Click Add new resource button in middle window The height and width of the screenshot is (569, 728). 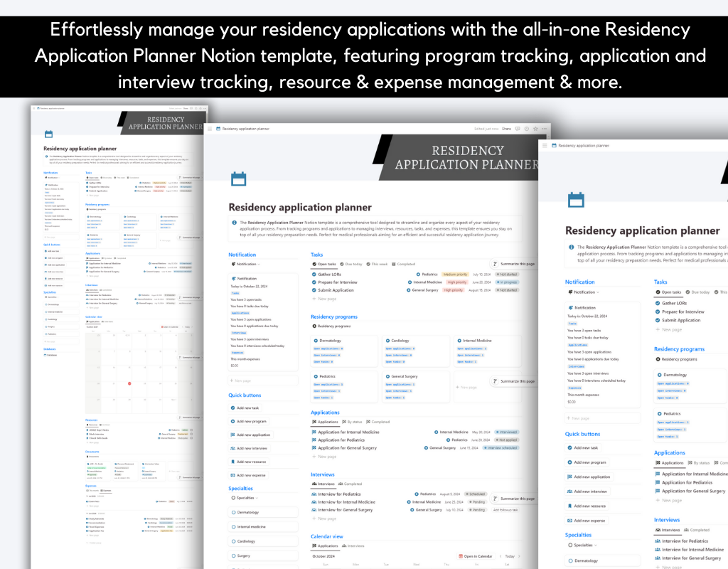click(249, 462)
